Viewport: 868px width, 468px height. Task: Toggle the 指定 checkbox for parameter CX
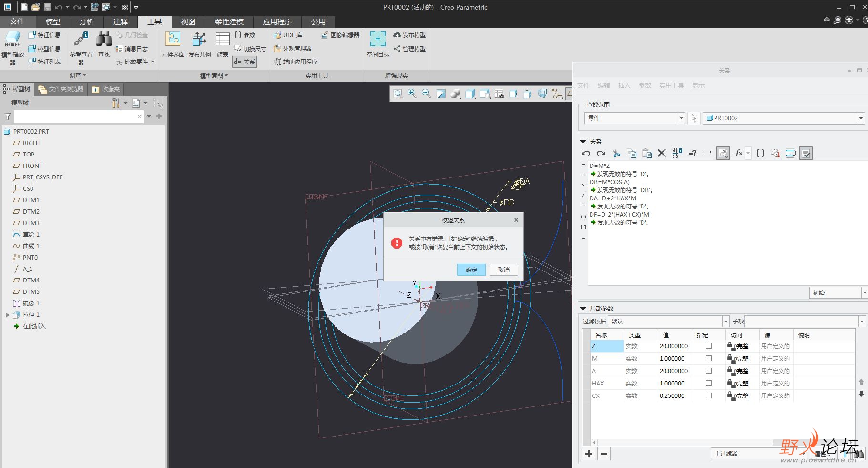pyautogui.click(x=709, y=395)
